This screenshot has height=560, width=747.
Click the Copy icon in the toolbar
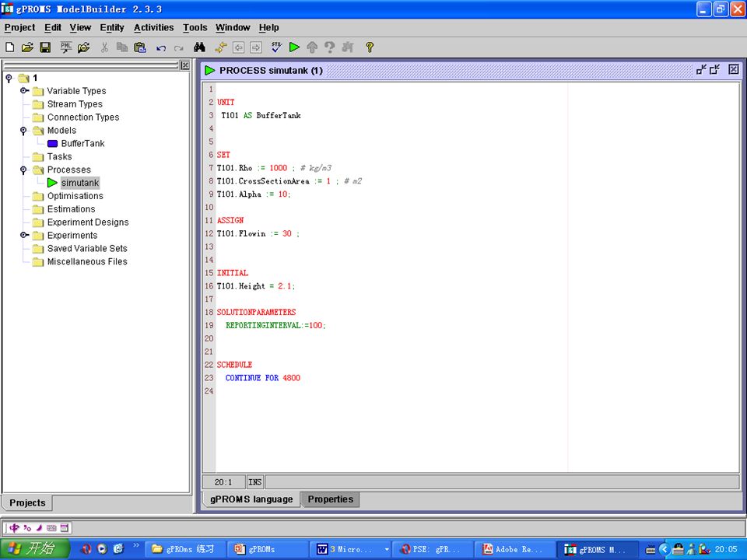122,47
